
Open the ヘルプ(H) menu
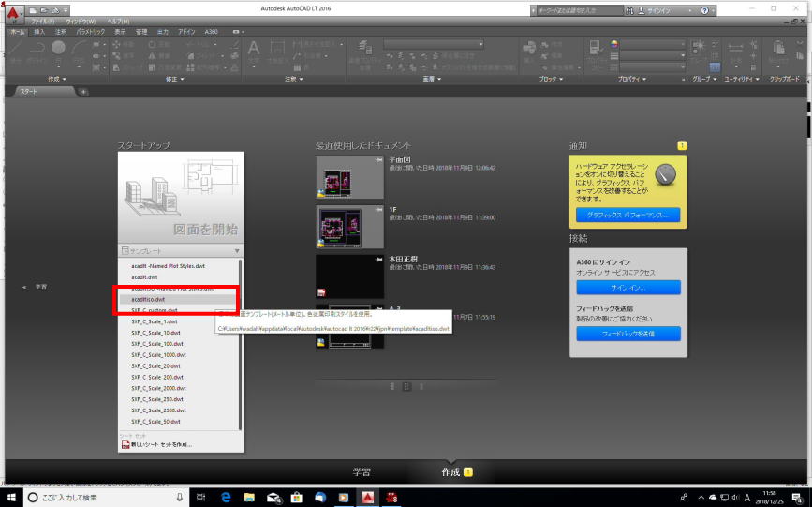point(118,22)
